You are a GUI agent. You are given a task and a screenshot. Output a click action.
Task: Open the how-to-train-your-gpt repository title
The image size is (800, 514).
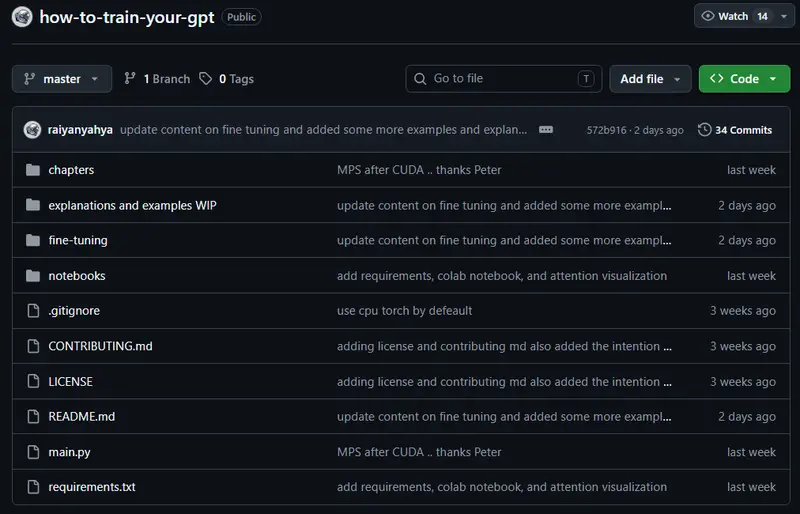[x=127, y=17]
